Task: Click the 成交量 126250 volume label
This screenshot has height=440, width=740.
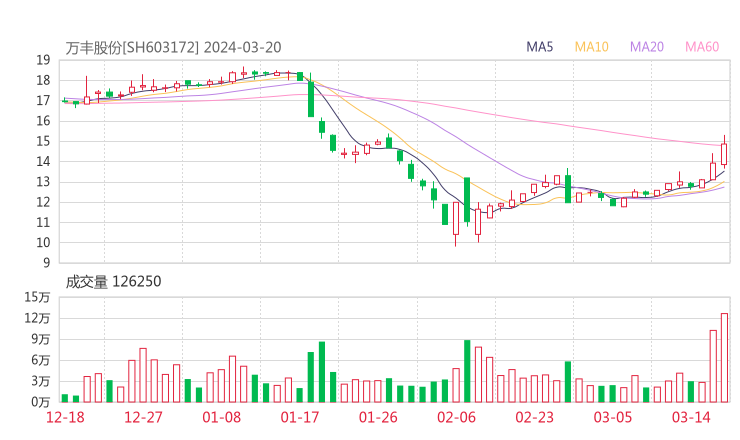Action: pyautogui.click(x=113, y=282)
